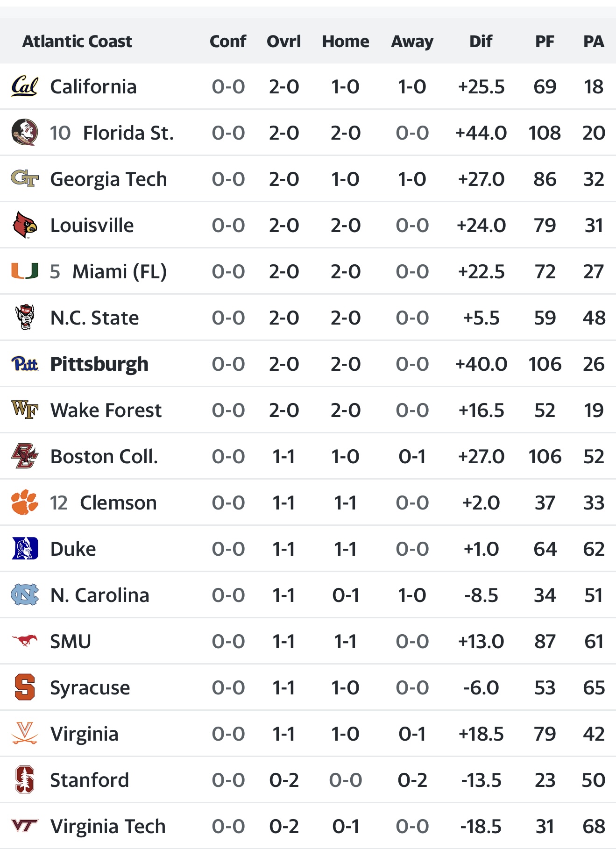Click the Atlantic Coast conference heading
Image resolution: width=616 pixels, height=849 pixels.
[78, 42]
